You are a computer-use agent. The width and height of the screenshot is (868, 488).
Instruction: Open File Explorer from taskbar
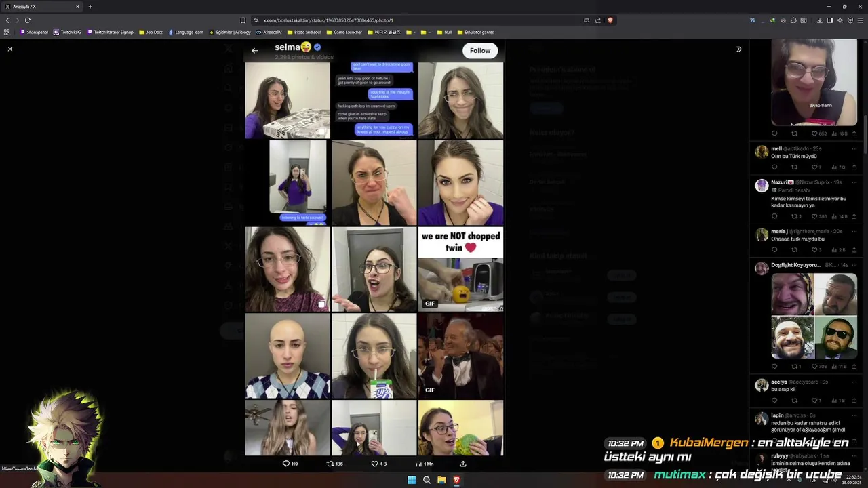441,480
